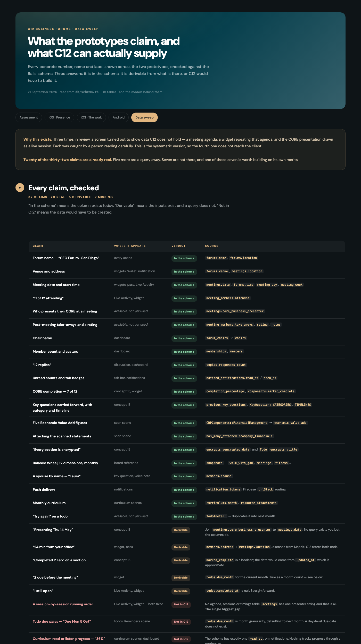Click the forum_chairs code chip
Screen dimensions: 361x644
pyautogui.click(x=217, y=338)
